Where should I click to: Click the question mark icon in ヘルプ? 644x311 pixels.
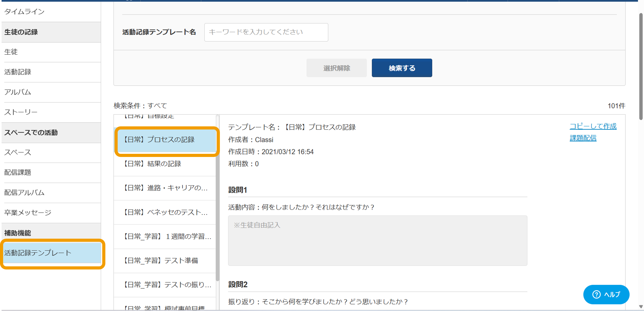(x=596, y=294)
